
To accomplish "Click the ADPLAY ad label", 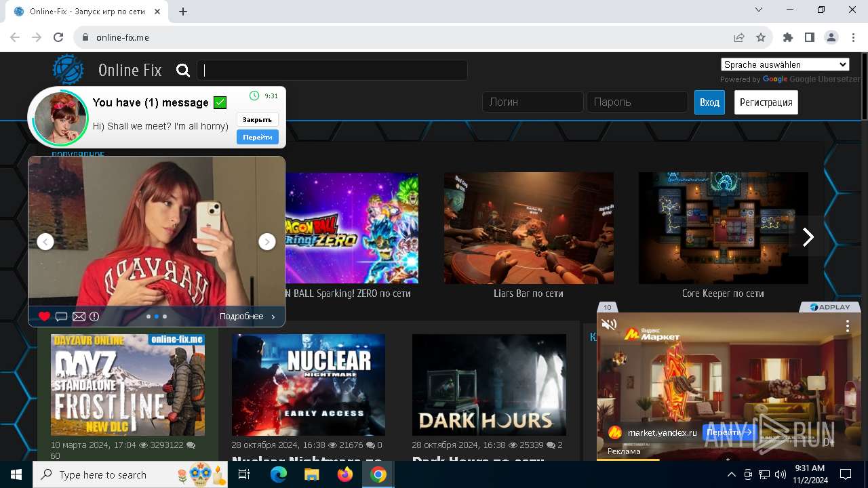I will pyautogui.click(x=829, y=307).
